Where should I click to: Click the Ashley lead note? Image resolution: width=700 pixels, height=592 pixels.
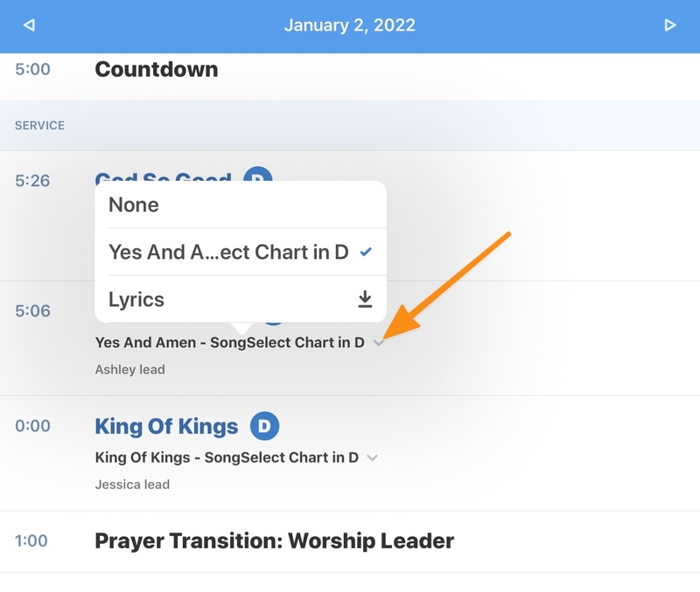pos(129,370)
